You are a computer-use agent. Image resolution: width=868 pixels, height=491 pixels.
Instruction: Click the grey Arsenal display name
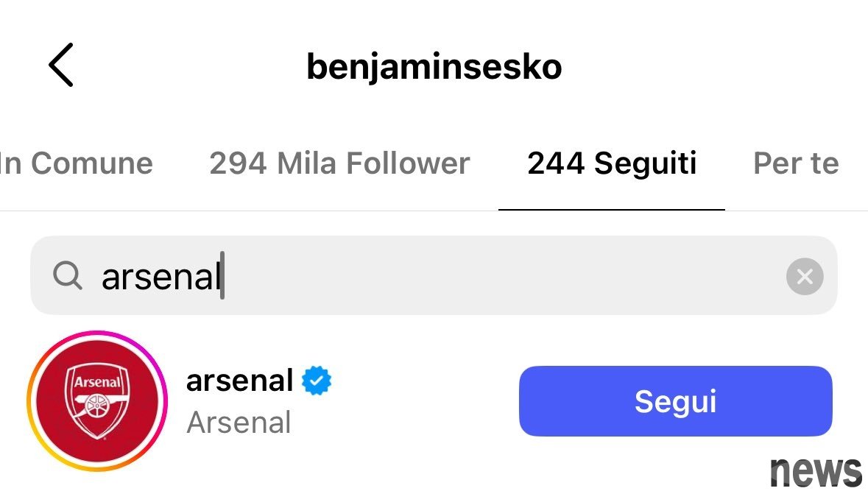239,423
